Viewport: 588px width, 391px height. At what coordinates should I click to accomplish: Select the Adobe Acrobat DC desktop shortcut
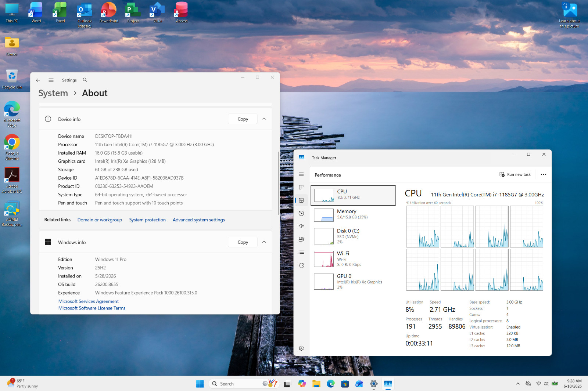(12, 181)
